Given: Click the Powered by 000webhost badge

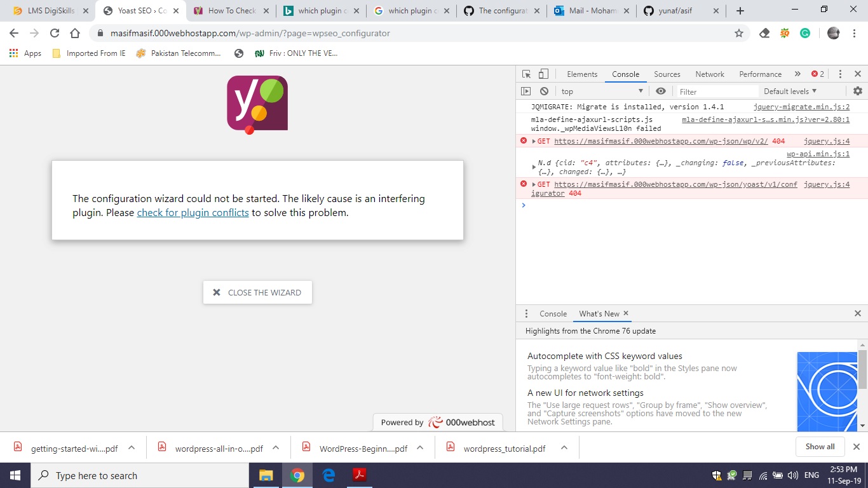Looking at the screenshot, I should tap(438, 423).
